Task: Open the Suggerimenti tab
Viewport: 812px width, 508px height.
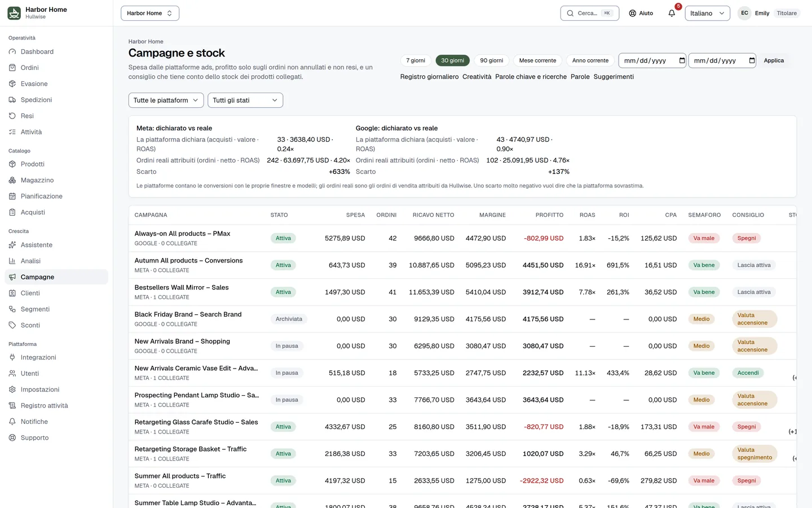Action: (x=614, y=77)
